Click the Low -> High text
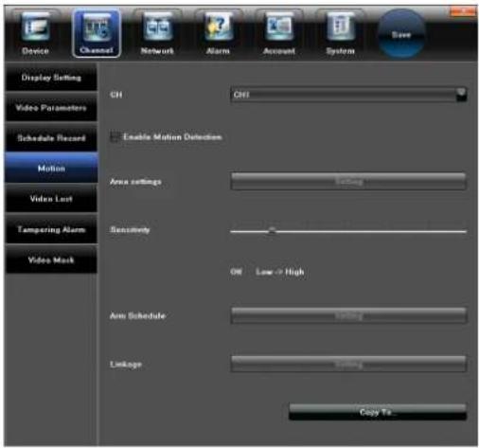This screenshot has height=448, width=479. [x=280, y=272]
